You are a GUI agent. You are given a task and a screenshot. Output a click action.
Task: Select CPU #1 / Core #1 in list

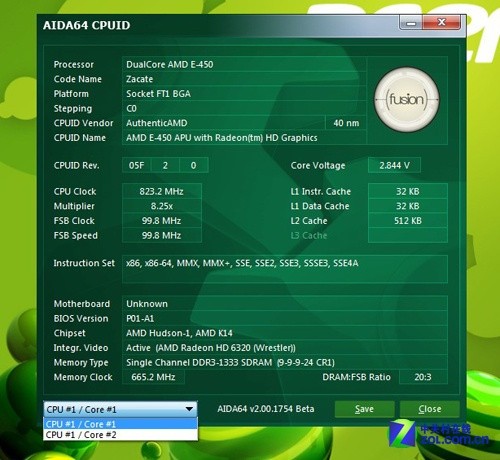tap(120, 424)
